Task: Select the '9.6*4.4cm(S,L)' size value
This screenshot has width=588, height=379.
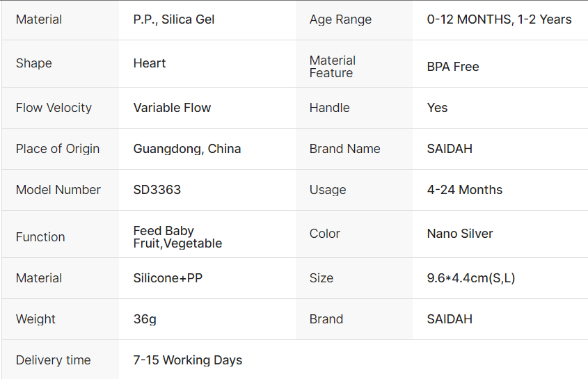Action: pos(471,278)
